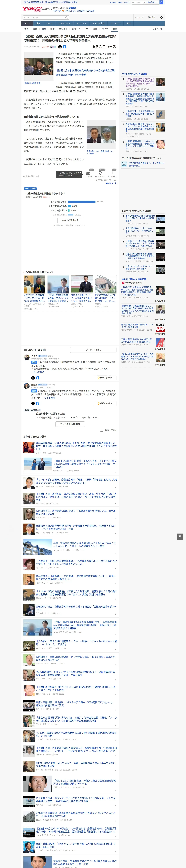This screenshot has height=868, width=186.
Task: Select the 経済 category
Action: 52,29
